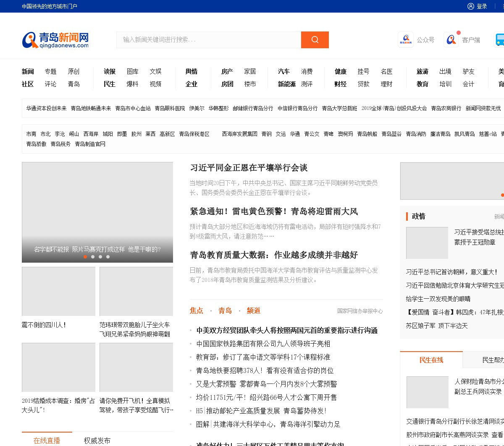Select the 崂山 district link
Screen dimensions: 504x446
point(74,134)
